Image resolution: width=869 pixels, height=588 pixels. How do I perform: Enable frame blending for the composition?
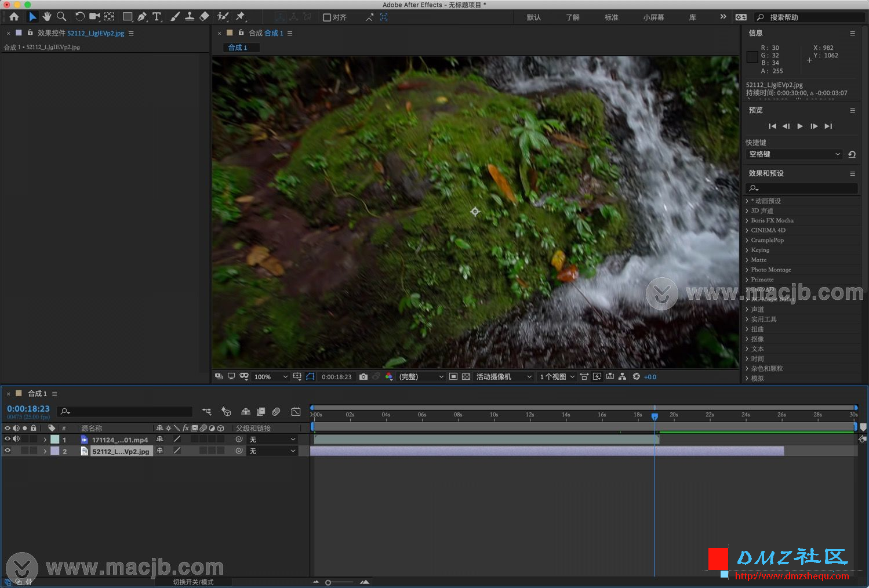261,412
